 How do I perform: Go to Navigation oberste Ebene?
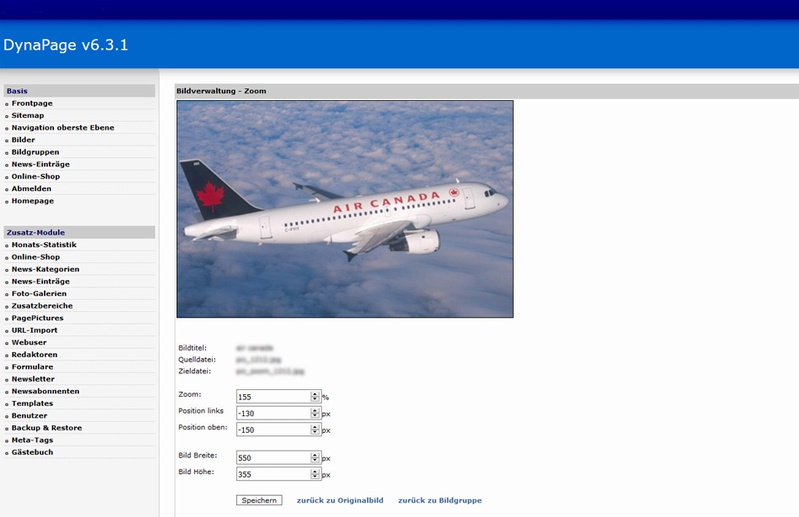click(x=63, y=128)
